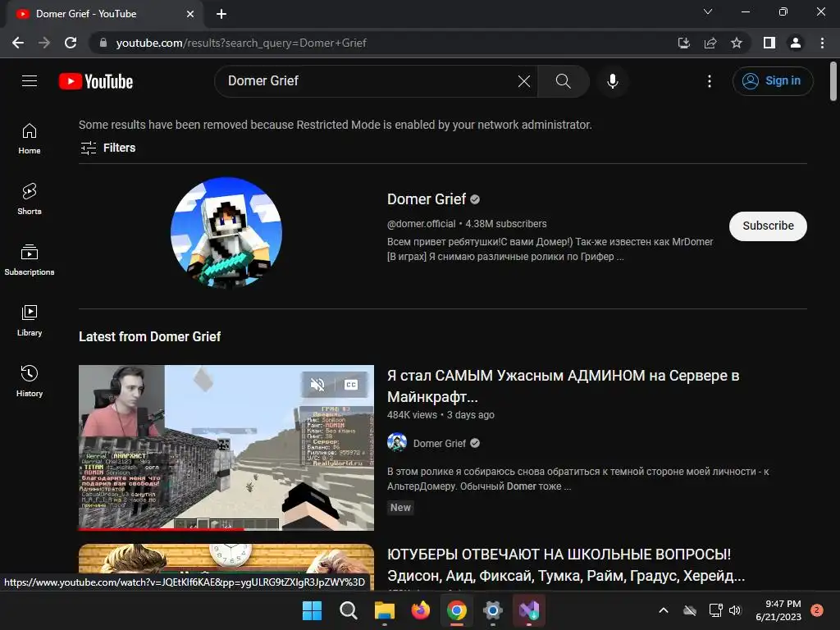
Task: Click the 4.38M subscribers text
Action: click(505, 224)
